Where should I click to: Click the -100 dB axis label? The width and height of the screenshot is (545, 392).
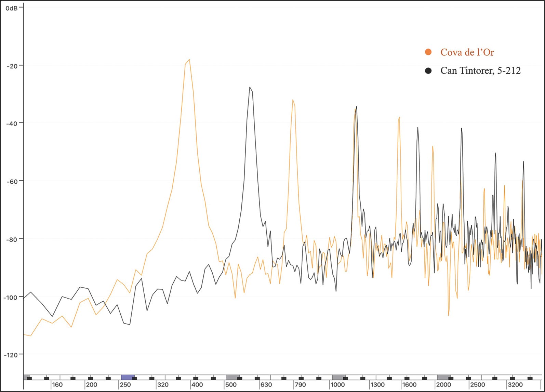[x=11, y=298]
